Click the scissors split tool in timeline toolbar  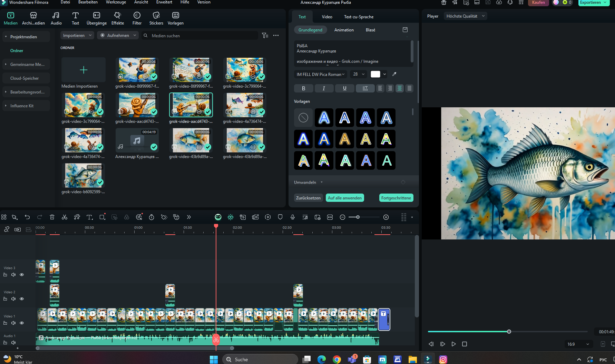[65, 217]
